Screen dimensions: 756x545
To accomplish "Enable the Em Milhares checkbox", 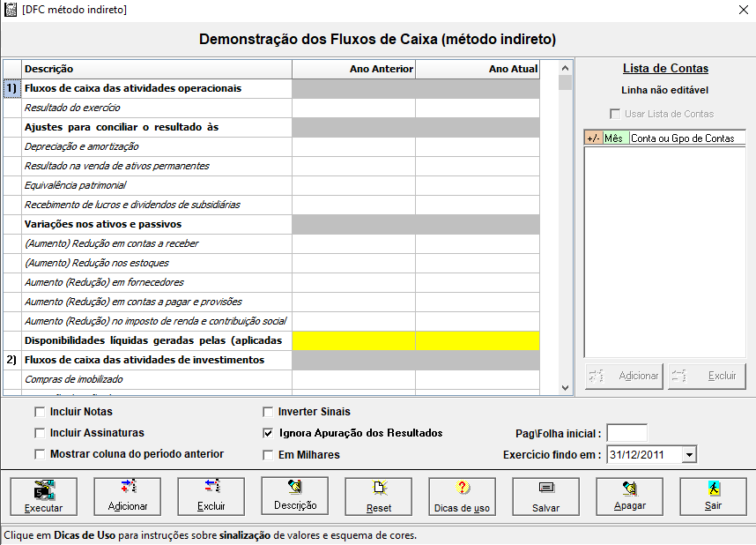I will pyautogui.click(x=268, y=455).
